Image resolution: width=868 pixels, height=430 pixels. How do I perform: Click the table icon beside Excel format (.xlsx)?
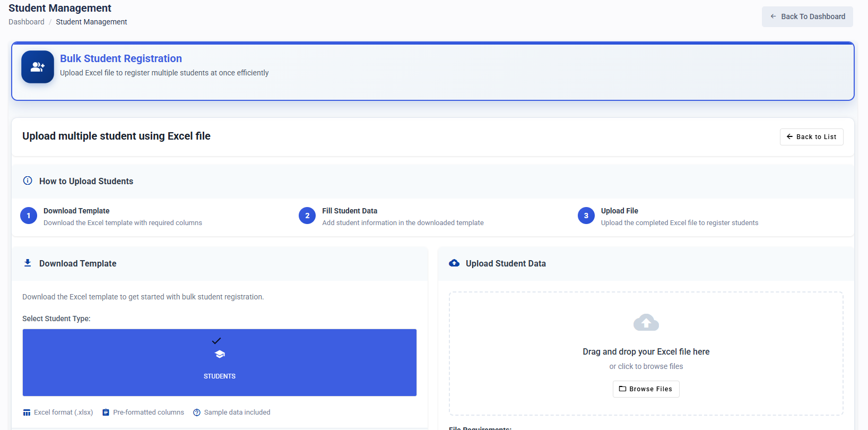27,412
